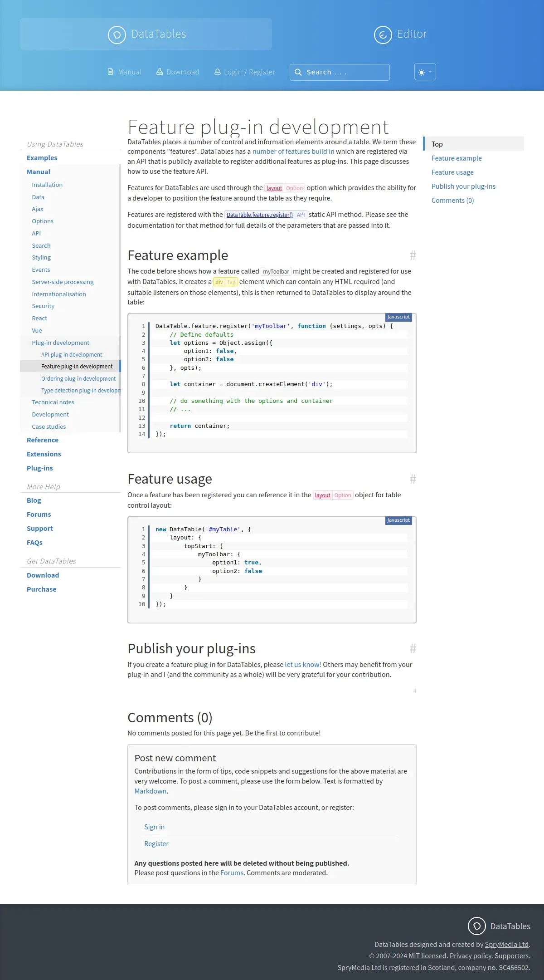Open Examples in the sidebar
Screen dimensions: 544x980
pyautogui.click(x=42, y=158)
